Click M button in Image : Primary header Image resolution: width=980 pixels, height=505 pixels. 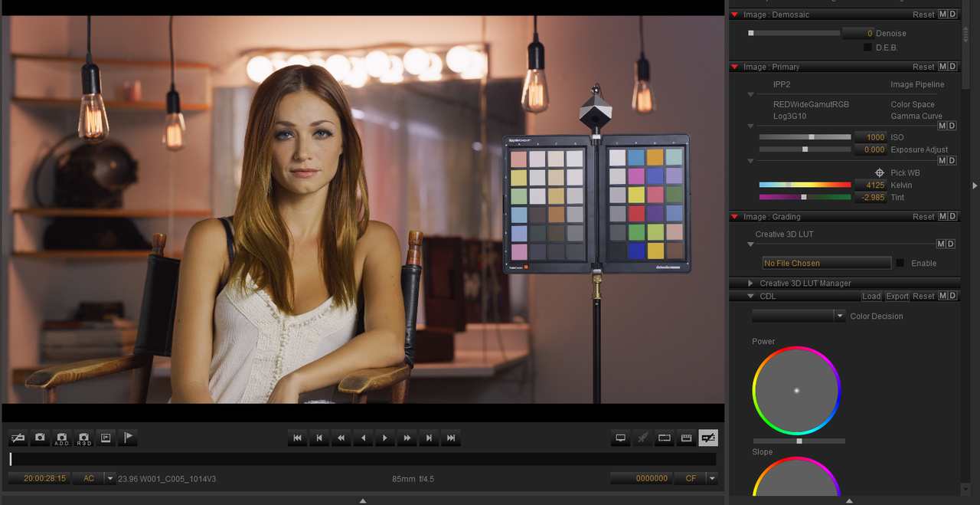pos(943,67)
